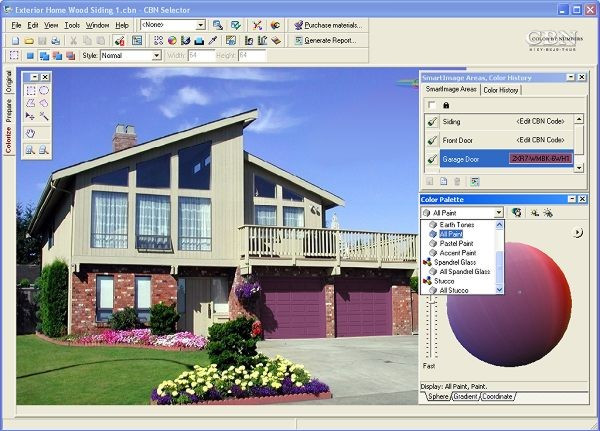Click the add to selection mode icon
The width and height of the screenshot is (600, 431).
coord(44,56)
